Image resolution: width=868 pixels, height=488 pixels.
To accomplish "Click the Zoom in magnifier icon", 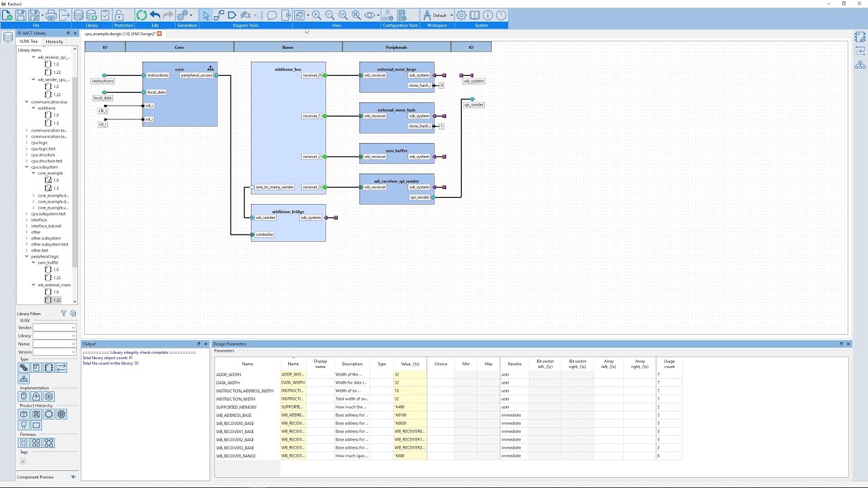I will (x=317, y=15).
